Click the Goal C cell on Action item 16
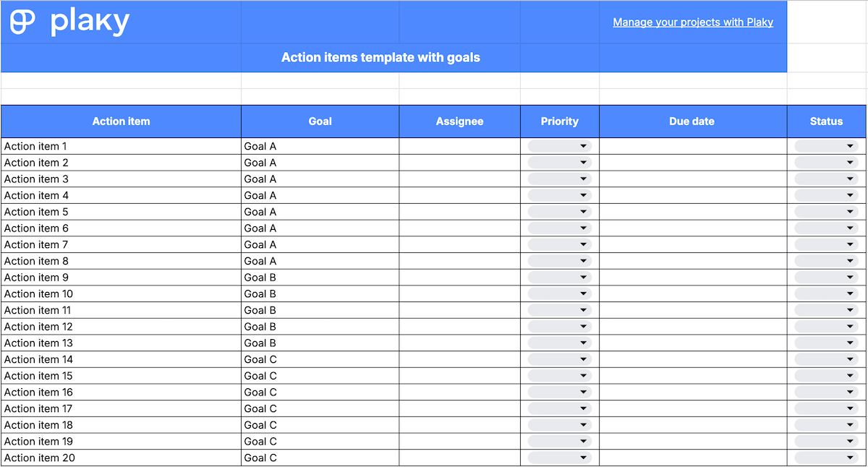The image size is (868, 467). pos(320,392)
